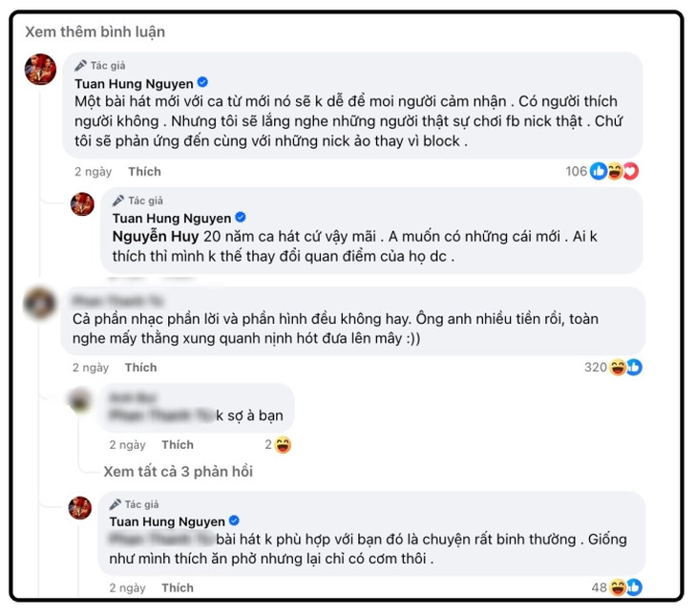
Task: Like the first comment about nick ảo
Action: coord(144,172)
